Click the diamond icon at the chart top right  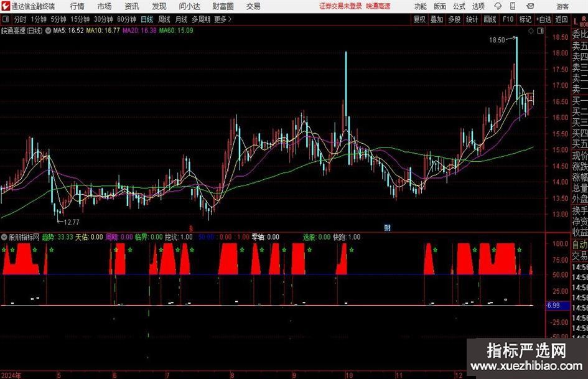(x=531, y=31)
